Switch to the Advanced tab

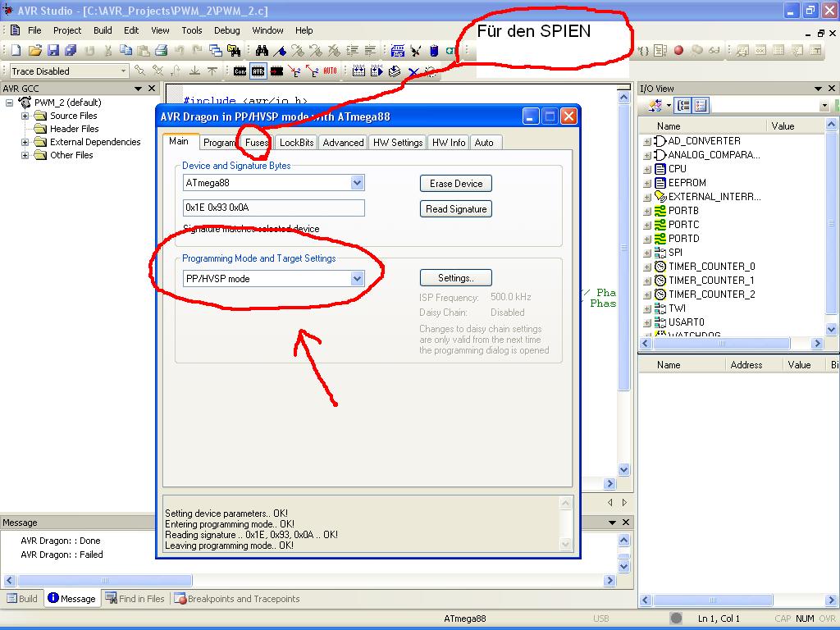[x=343, y=143]
